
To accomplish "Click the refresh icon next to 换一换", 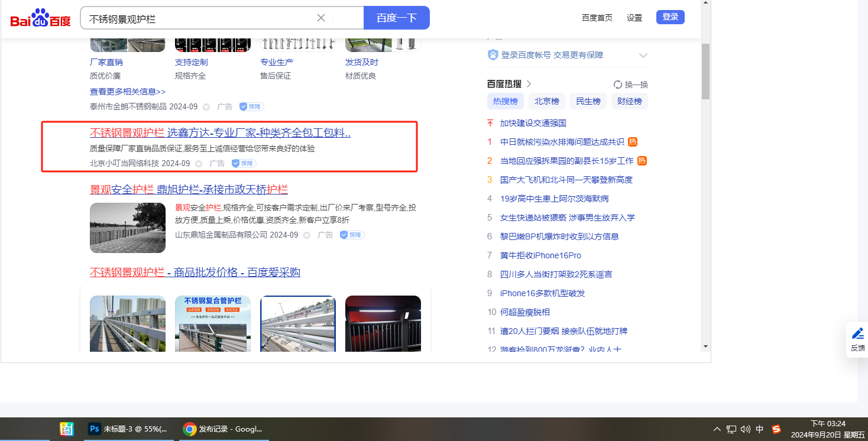I will click(618, 85).
